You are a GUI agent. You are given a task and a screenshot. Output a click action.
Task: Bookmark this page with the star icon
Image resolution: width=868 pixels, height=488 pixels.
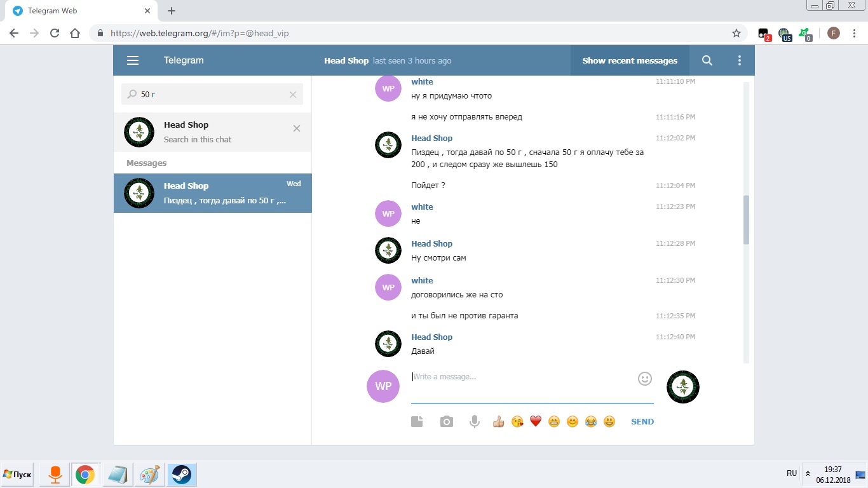(x=736, y=33)
